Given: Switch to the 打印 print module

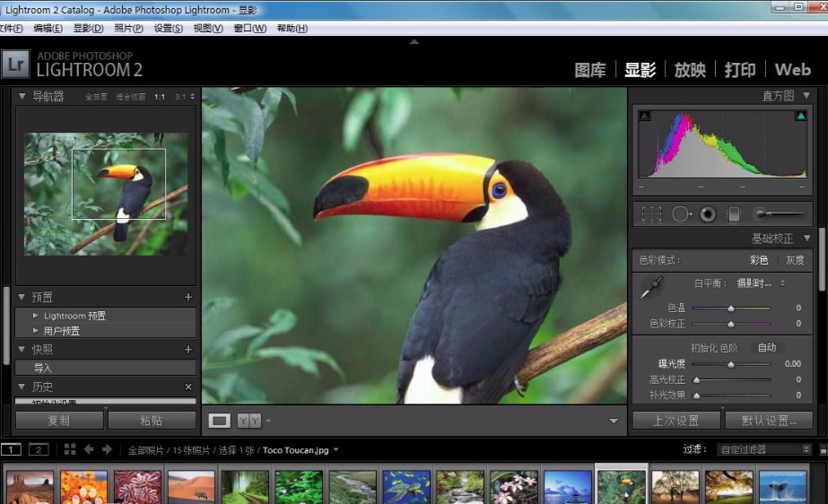Looking at the screenshot, I should point(740,70).
